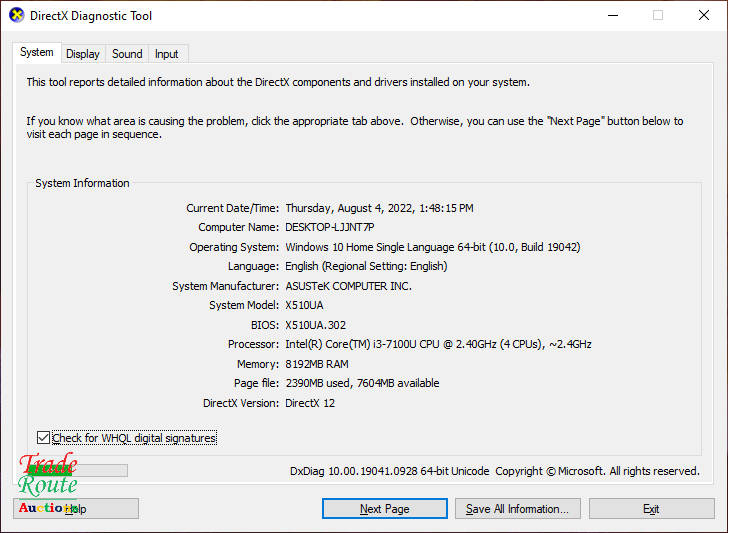Click the DirectX icon in the title bar
The width and height of the screenshot is (730, 533).
coord(16,16)
